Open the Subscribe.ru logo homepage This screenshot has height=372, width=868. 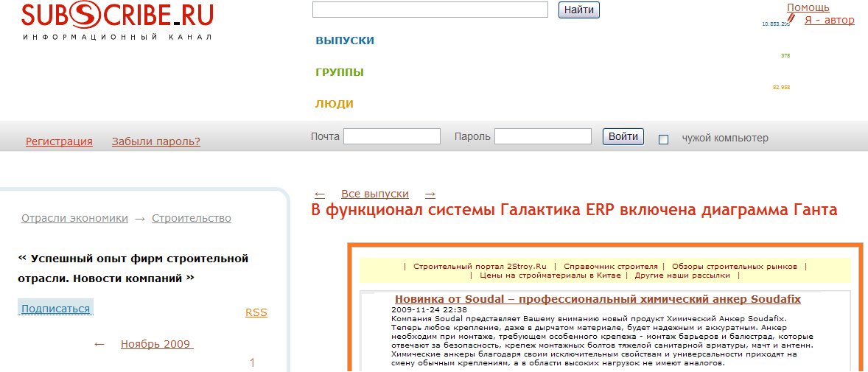(x=117, y=21)
